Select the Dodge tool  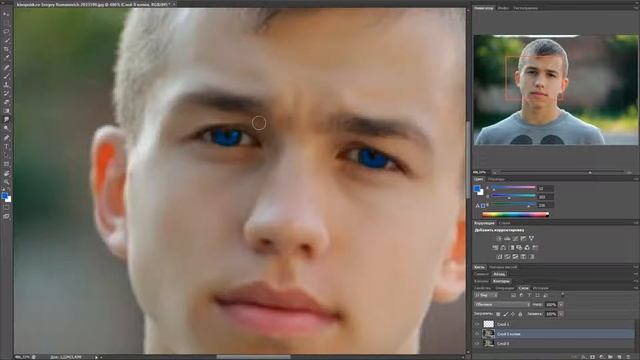tap(6, 128)
